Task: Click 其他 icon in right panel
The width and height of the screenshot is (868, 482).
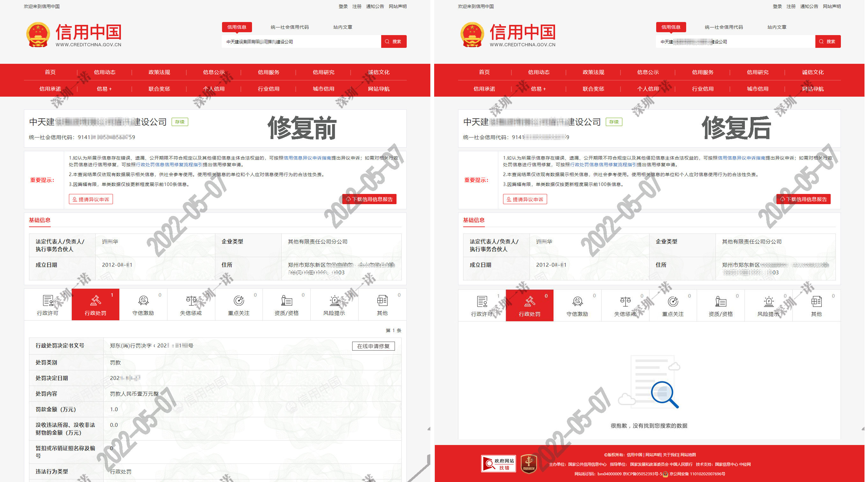Action: [x=816, y=301]
